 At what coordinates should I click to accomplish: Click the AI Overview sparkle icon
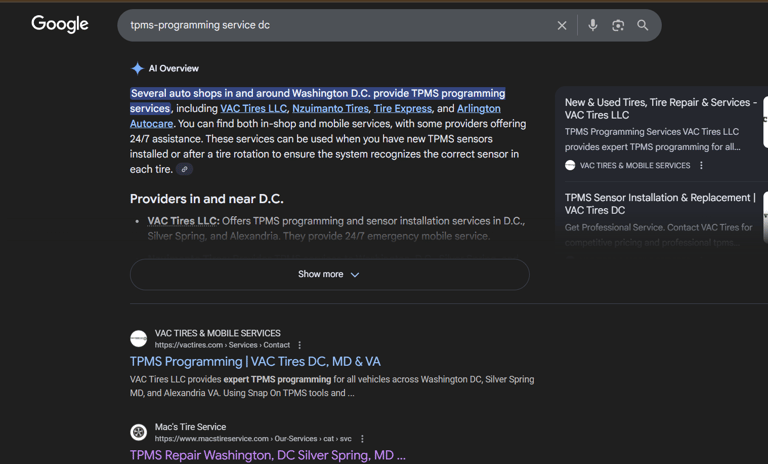pyautogui.click(x=137, y=68)
